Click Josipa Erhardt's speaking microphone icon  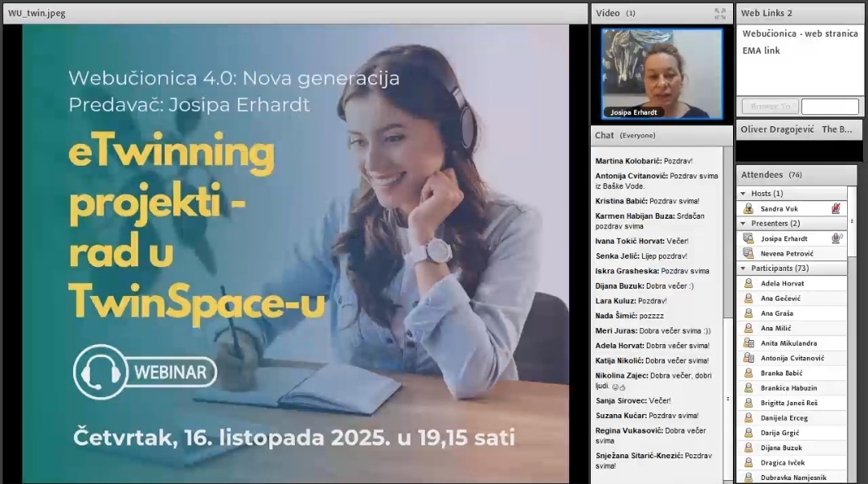836,238
